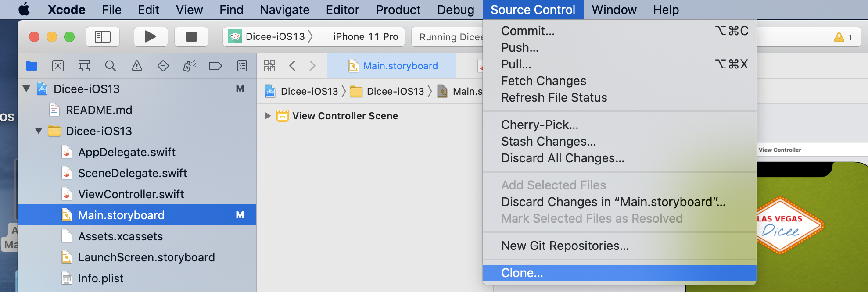Viewport: 868px width, 292px height.
Task: Select the Find navigator magnifier icon
Action: tap(111, 66)
